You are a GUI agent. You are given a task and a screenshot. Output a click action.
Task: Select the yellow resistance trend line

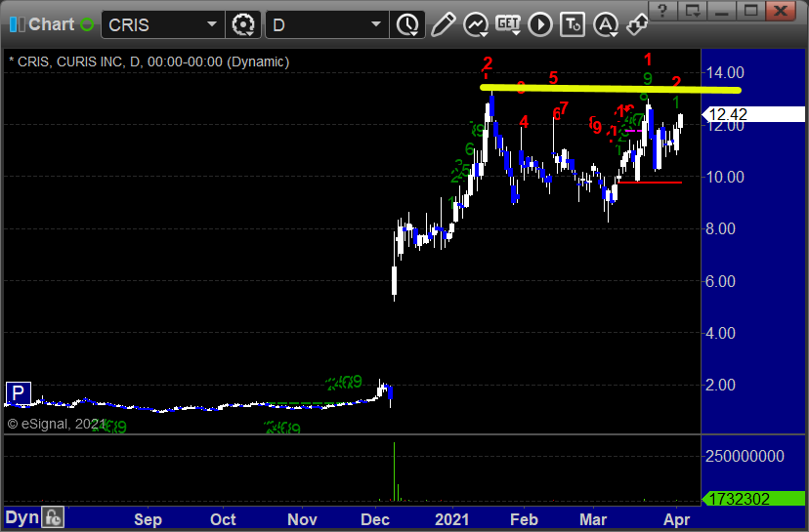(611, 89)
